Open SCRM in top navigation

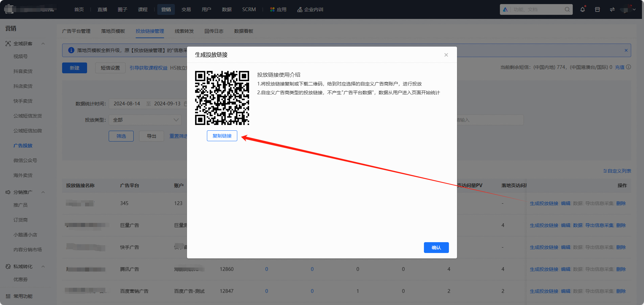[249, 9]
